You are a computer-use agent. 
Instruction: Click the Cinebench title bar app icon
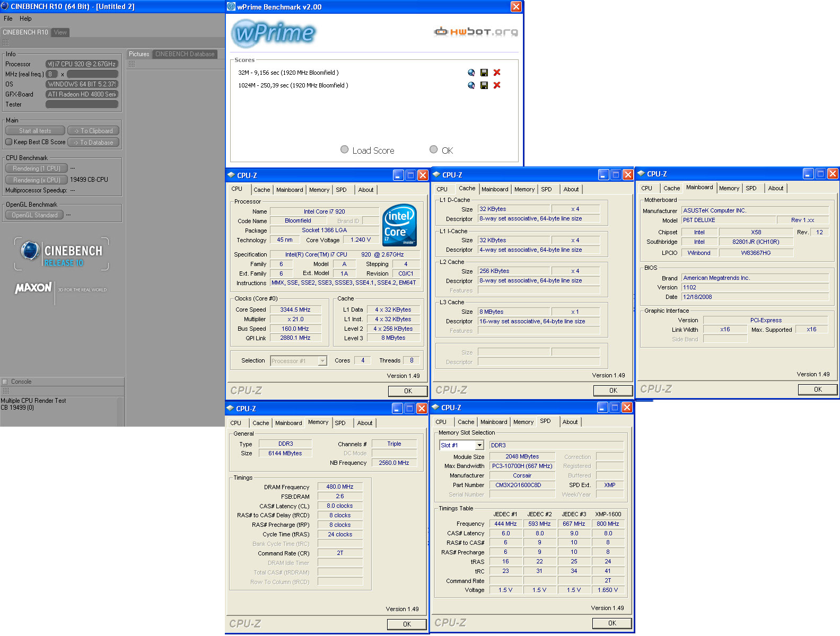pos(5,6)
